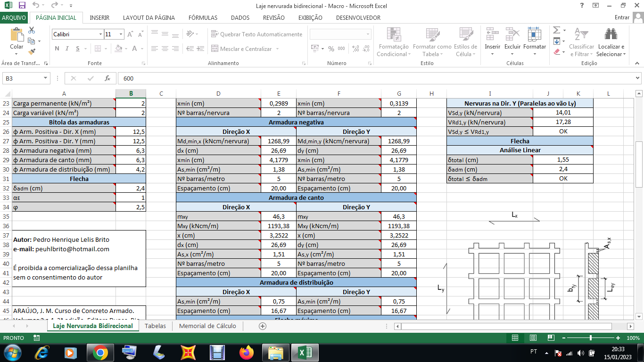644x362 pixels.
Task: Open the number format dropdown
Action: point(368,34)
